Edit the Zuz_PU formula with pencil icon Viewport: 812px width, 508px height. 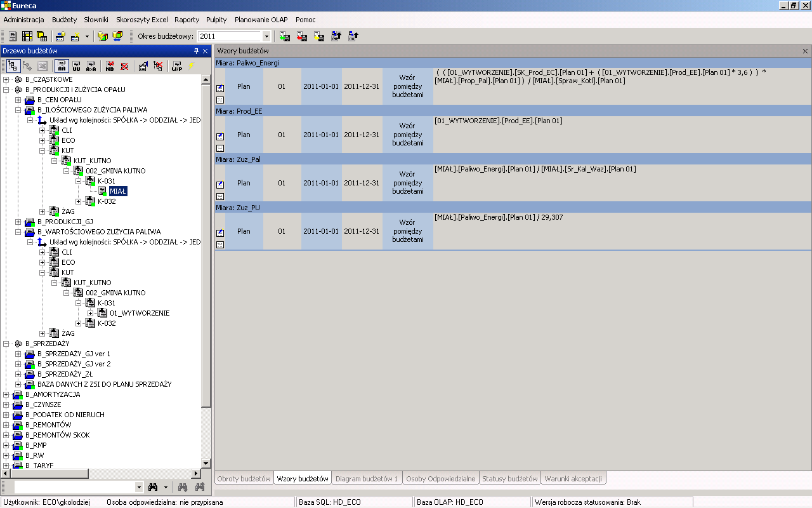tap(220, 233)
